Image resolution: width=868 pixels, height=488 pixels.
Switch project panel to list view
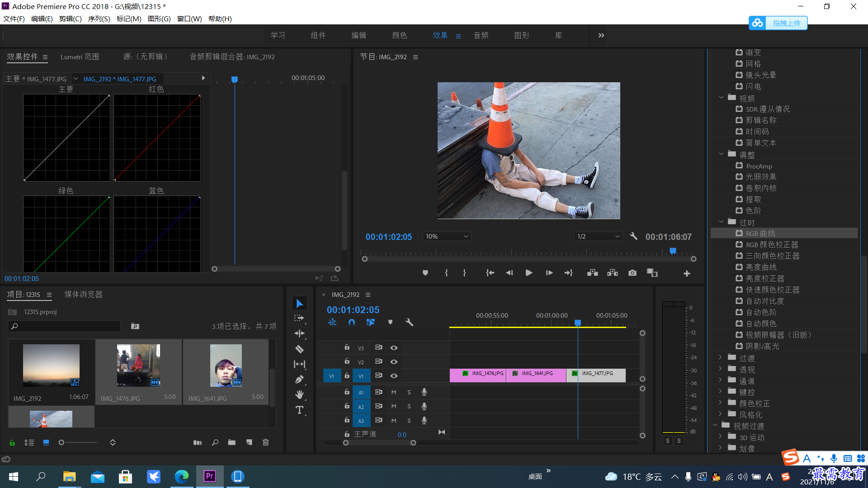point(29,442)
